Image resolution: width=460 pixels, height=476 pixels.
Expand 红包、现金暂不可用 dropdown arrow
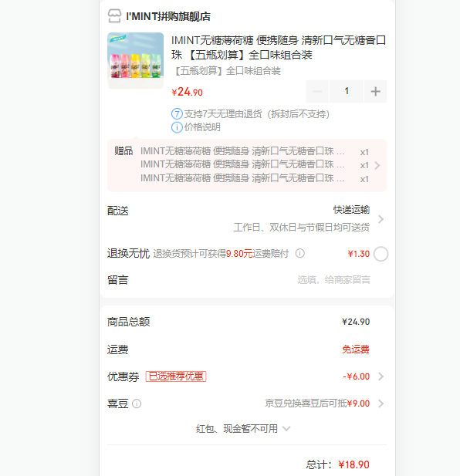tap(286, 429)
